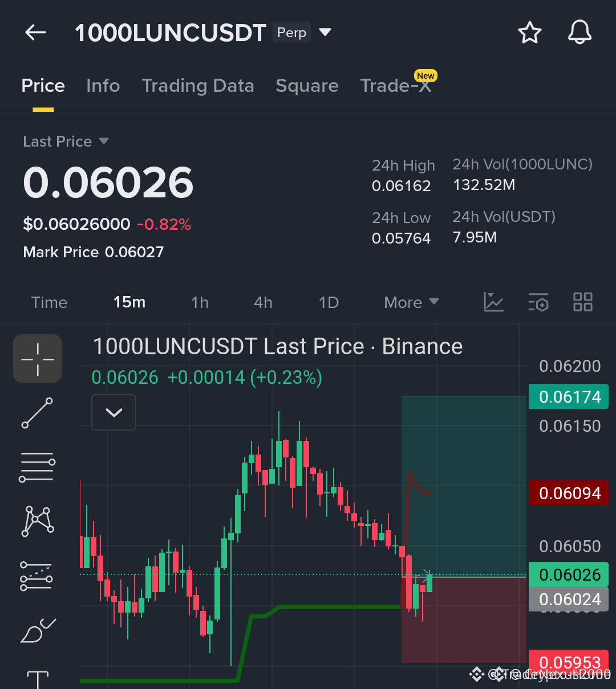616x689 pixels.
Task: Click the 0.06026 current price label
Action: pos(569,574)
